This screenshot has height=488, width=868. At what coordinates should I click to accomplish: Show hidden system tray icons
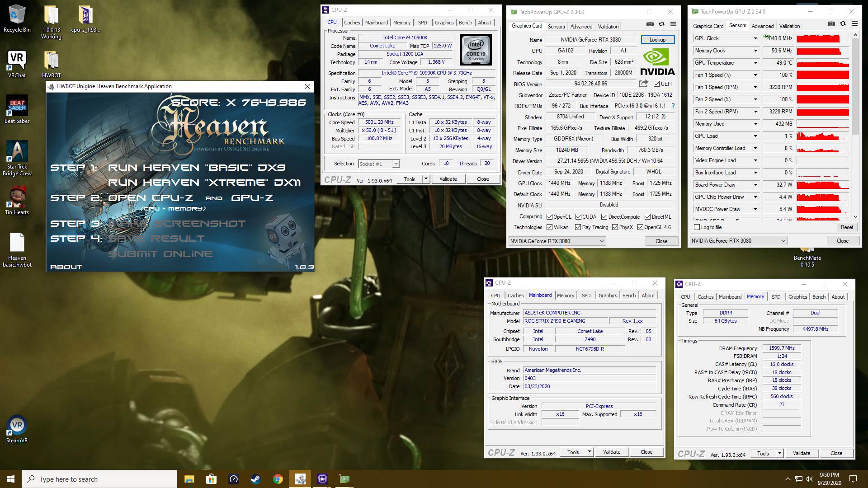point(788,479)
